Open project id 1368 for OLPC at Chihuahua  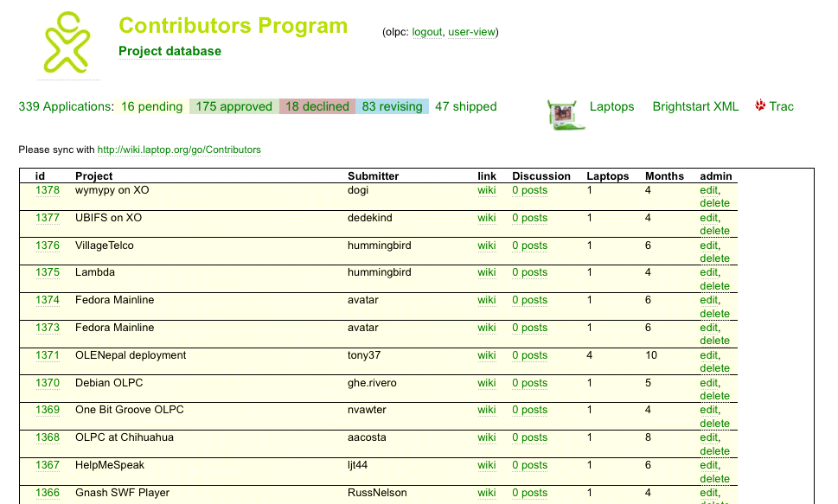[48, 437]
